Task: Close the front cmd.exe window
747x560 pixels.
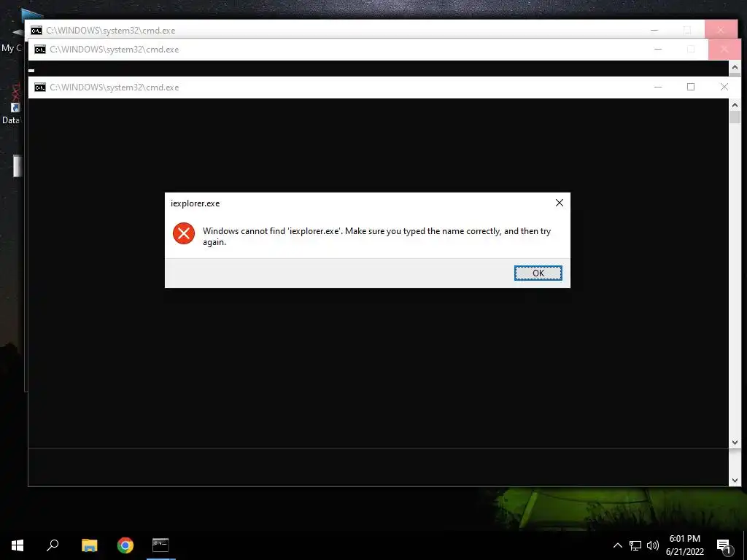Action: tap(724, 87)
